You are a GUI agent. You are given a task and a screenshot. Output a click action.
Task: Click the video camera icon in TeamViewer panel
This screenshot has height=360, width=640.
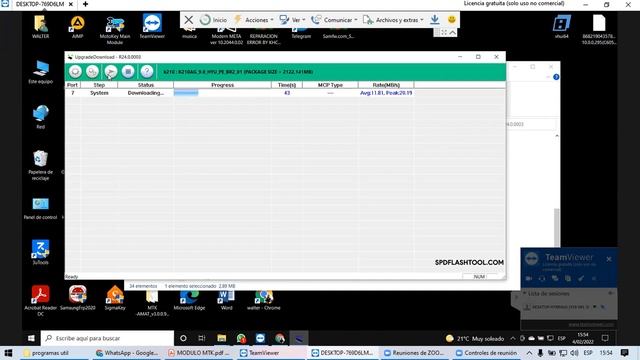point(529,278)
